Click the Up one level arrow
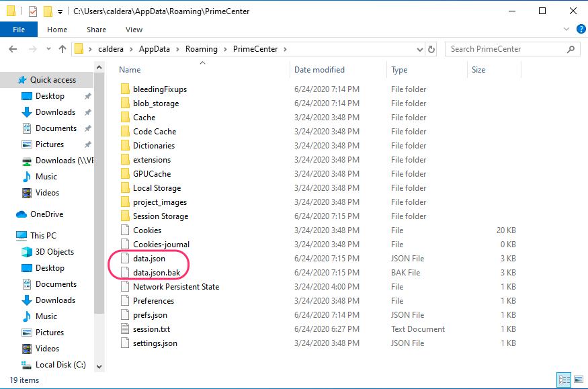 [x=62, y=49]
